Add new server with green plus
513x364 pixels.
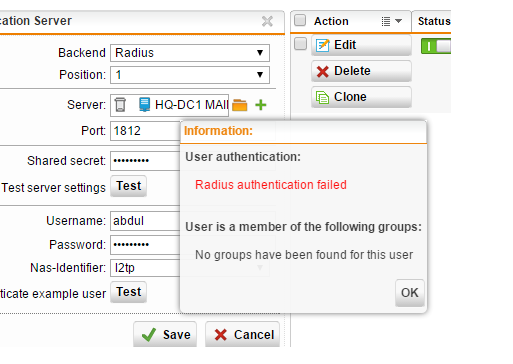(261, 105)
